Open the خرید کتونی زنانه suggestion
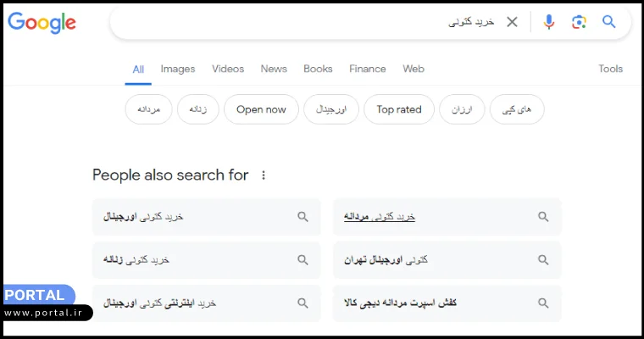This screenshot has height=339, width=644. (x=136, y=259)
